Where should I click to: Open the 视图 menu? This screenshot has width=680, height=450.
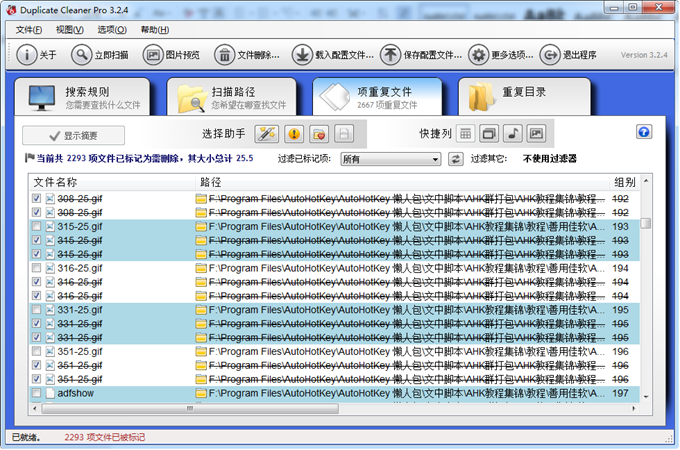pos(69,30)
